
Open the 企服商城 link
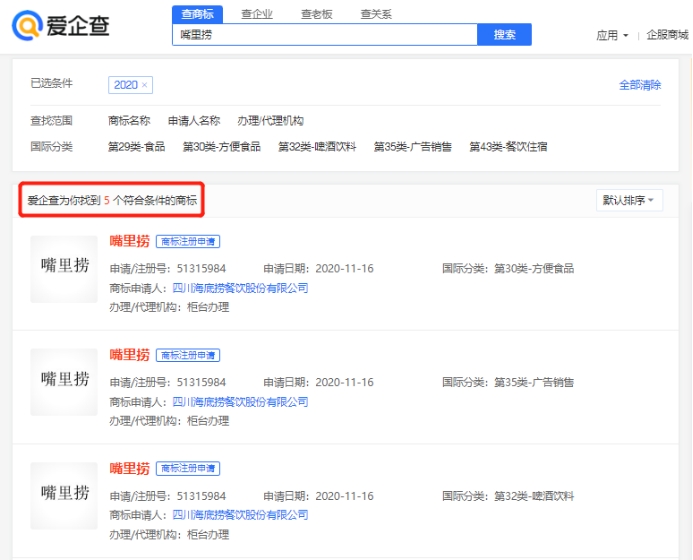[x=667, y=35]
